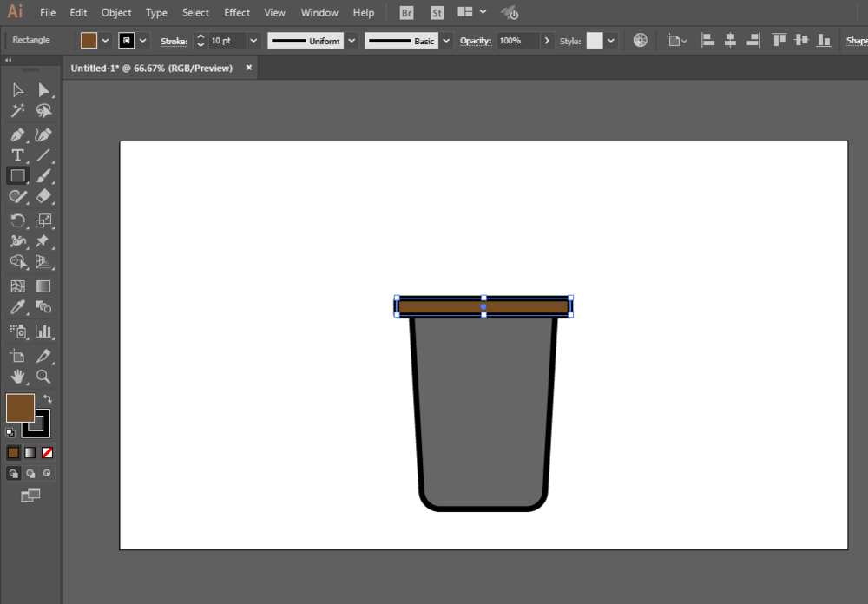Expand the Uniform width profile dropdown
The width and height of the screenshot is (868, 604).
coord(352,41)
